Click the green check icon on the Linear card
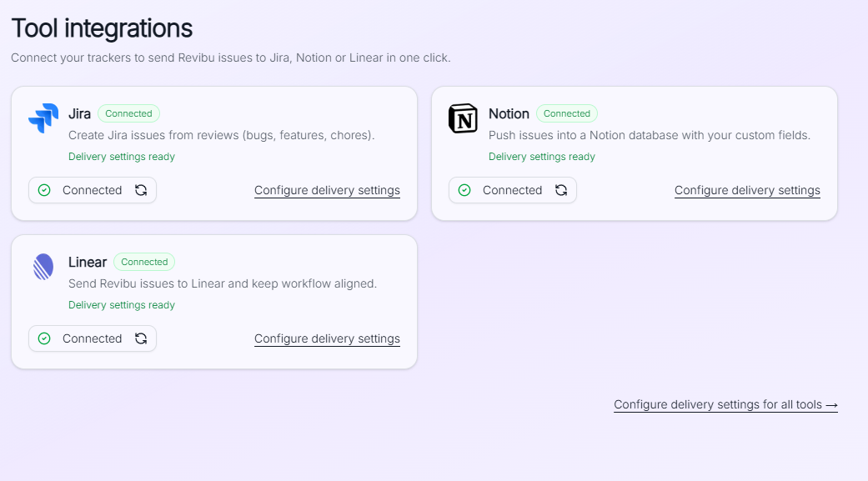Viewport: 868px width, 481px height. click(43, 338)
